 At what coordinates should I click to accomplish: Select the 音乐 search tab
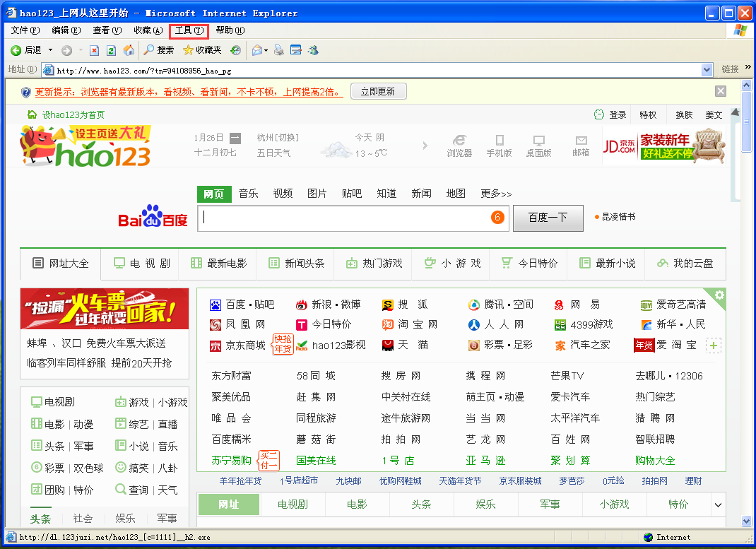248,194
